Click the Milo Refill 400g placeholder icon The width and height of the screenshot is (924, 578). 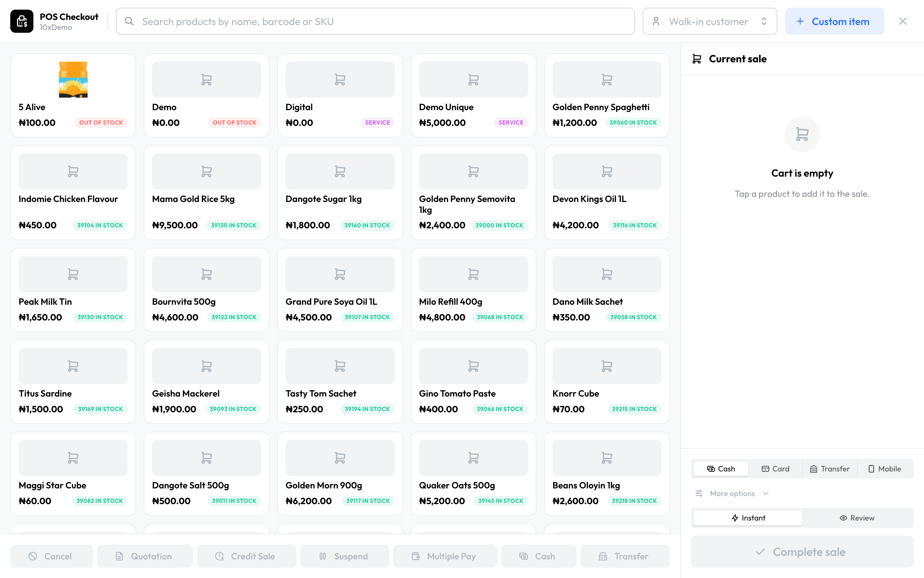474,274
